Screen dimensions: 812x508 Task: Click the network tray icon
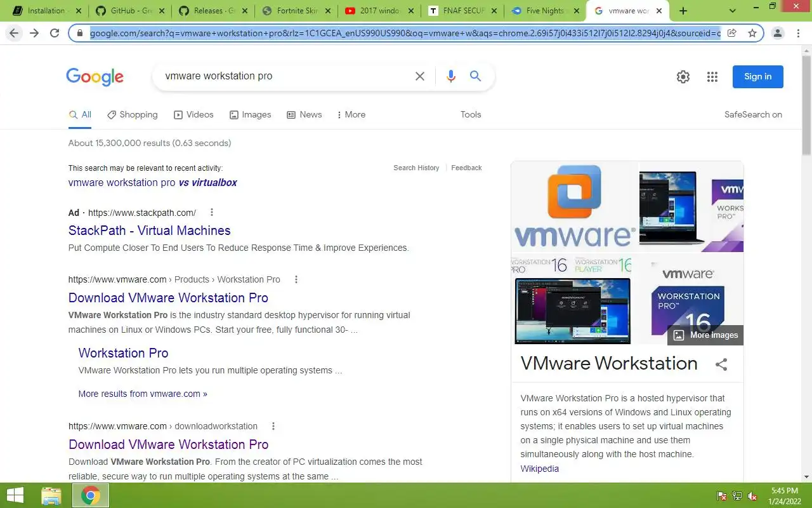pyautogui.click(x=737, y=496)
